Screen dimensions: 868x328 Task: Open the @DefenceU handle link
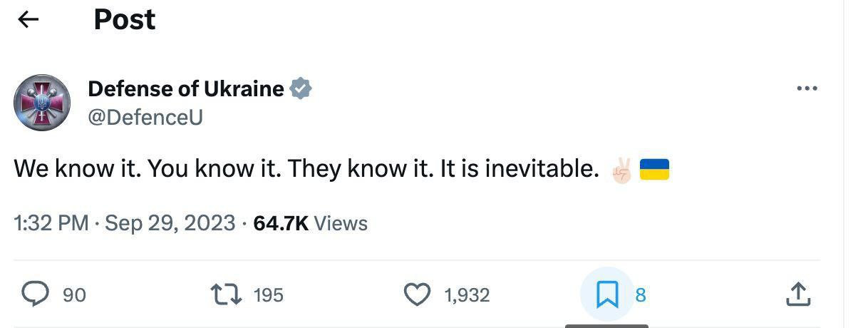[x=145, y=117]
